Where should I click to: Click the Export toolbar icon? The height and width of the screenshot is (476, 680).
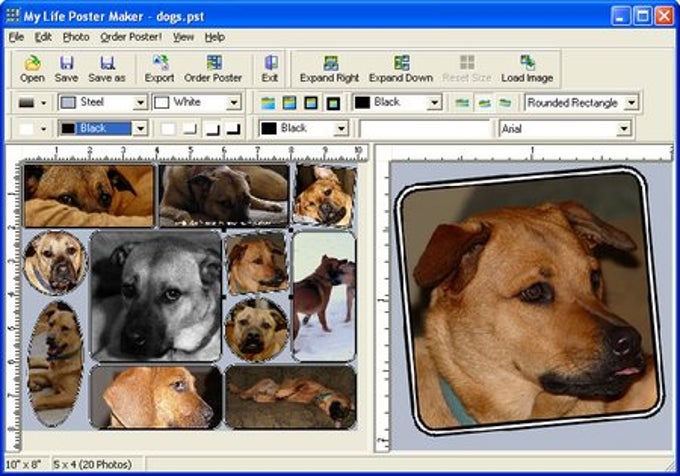tap(160, 68)
